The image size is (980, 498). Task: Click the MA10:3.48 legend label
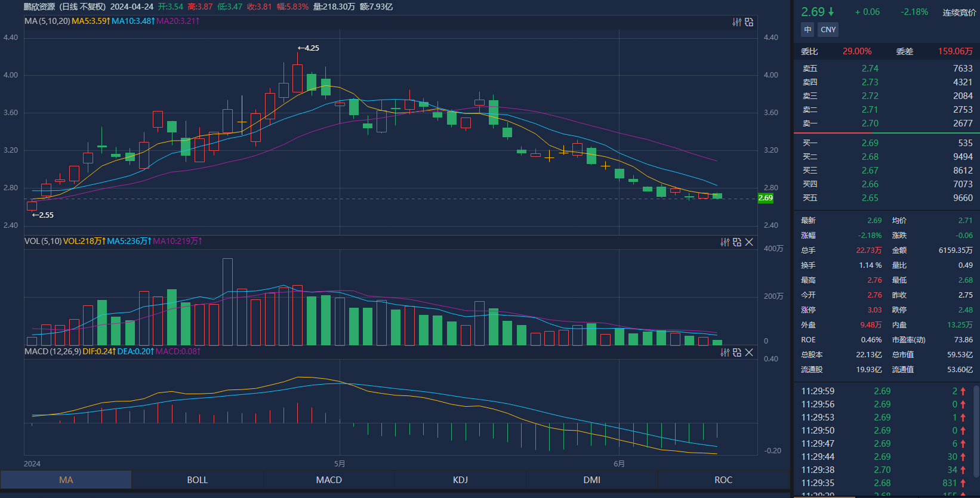[x=133, y=21]
